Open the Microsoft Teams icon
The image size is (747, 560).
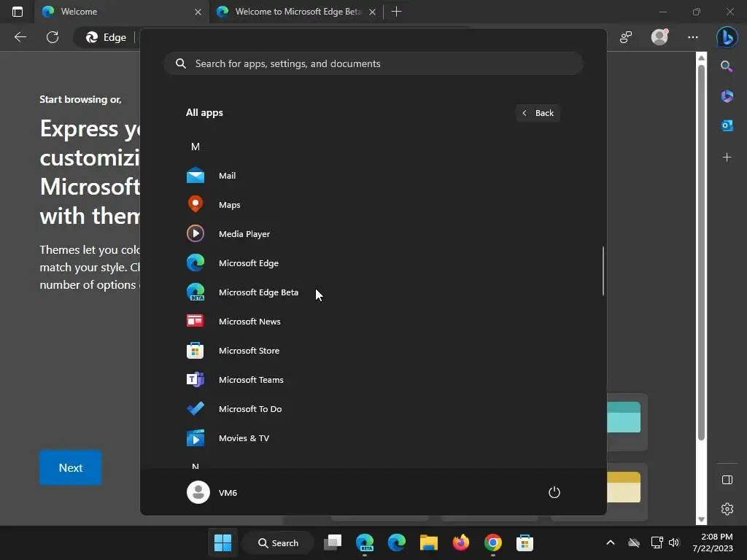196,379
